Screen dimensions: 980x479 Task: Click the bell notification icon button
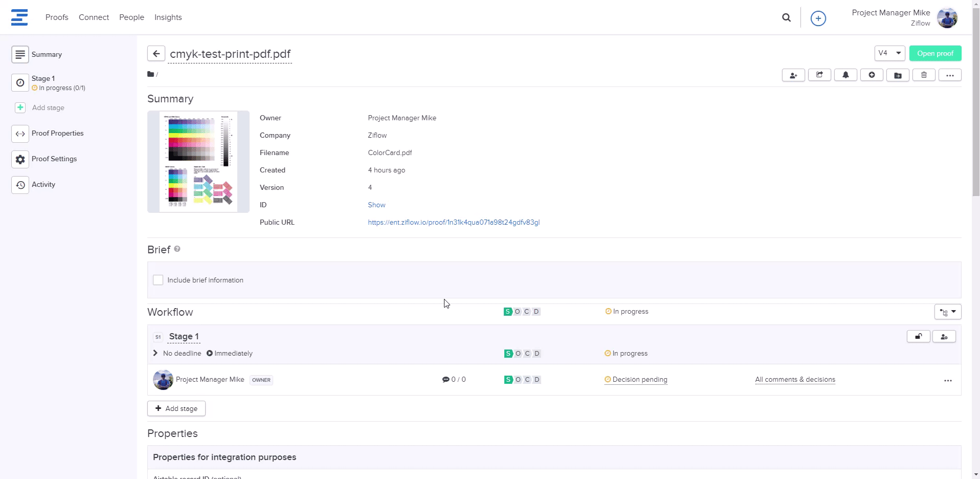click(x=845, y=75)
